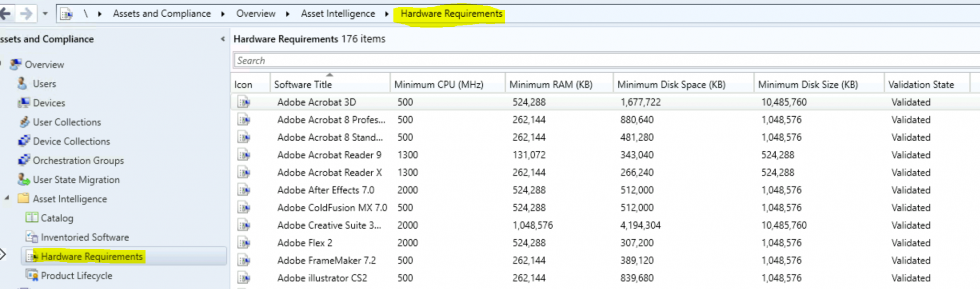Open the Device Collections node icon
This screenshot has width=980, height=289.
coord(24,141)
